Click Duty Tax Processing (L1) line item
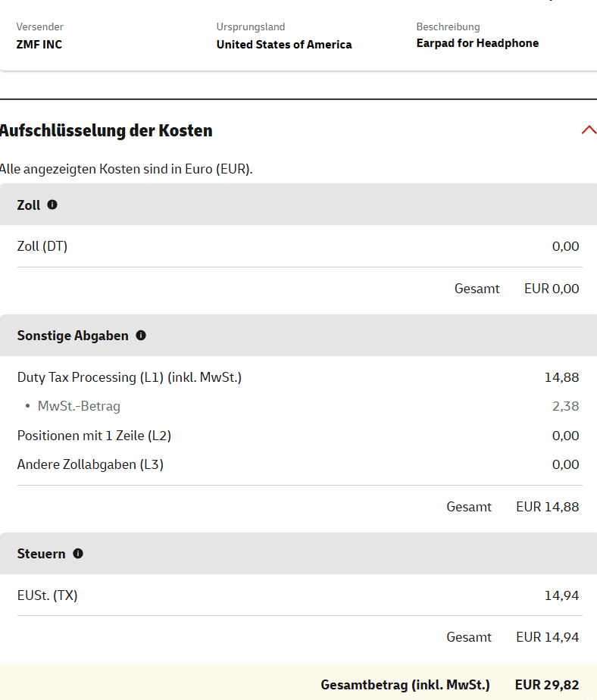 point(130,377)
